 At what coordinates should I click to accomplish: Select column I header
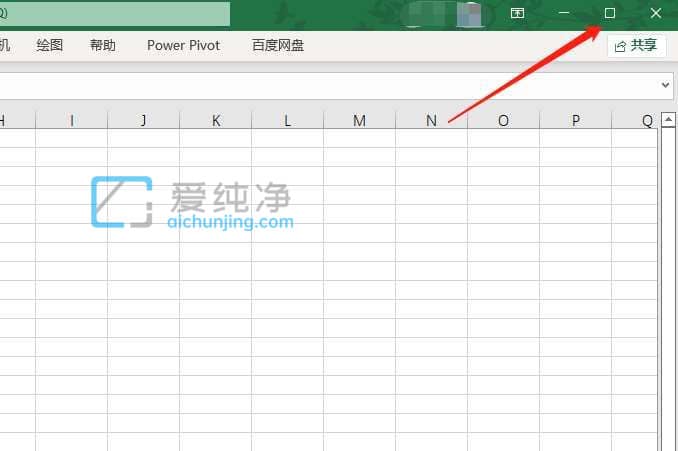[x=71, y=120]
